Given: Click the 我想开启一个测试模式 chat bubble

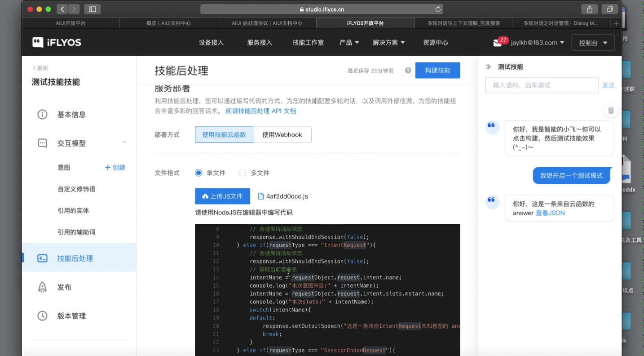Looking at the screenshot, I should (x=571, y=176).
